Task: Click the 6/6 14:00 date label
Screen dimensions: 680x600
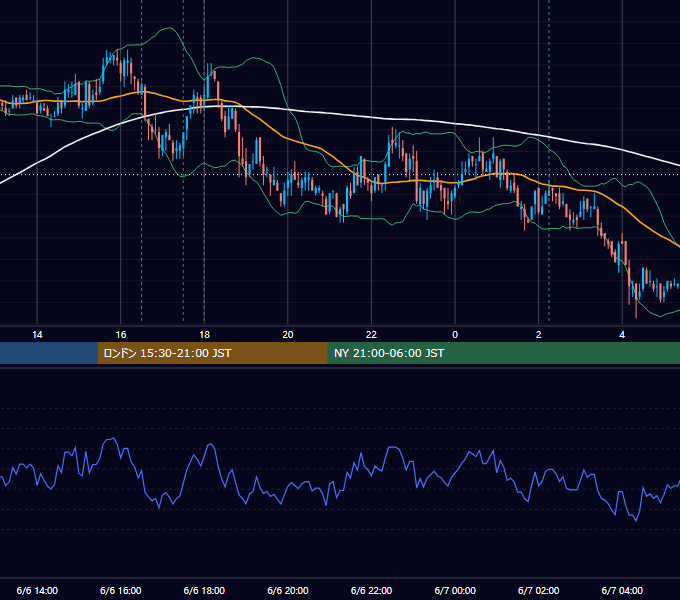Action: point(37,590)
